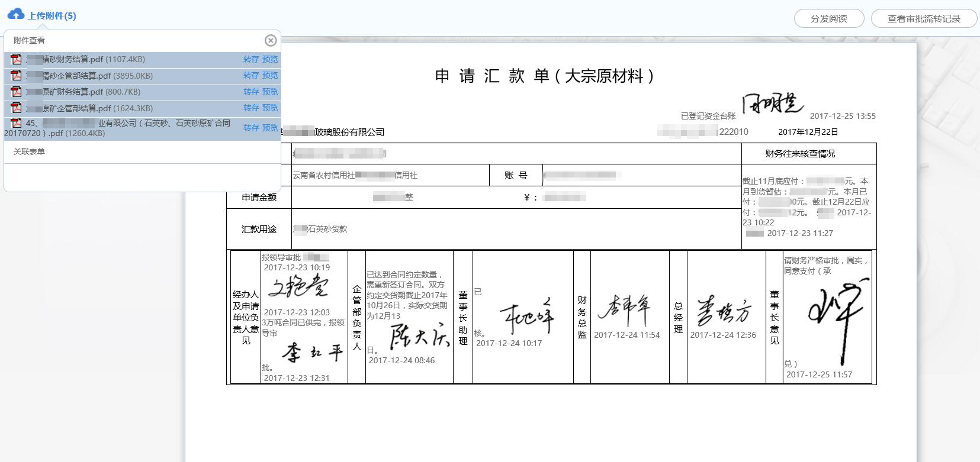Click PDF icon of 精砂企管部结算.pdf
Screen dimensions: 980x462
pyautogui.click(x=16, y=76)
